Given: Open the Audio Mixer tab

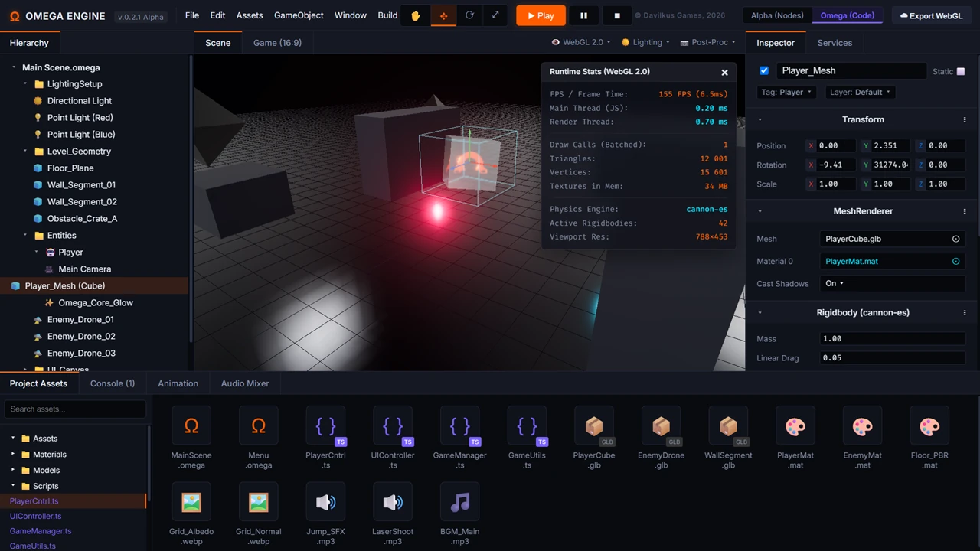Looking at the screenshot, I should coord(245,383).
